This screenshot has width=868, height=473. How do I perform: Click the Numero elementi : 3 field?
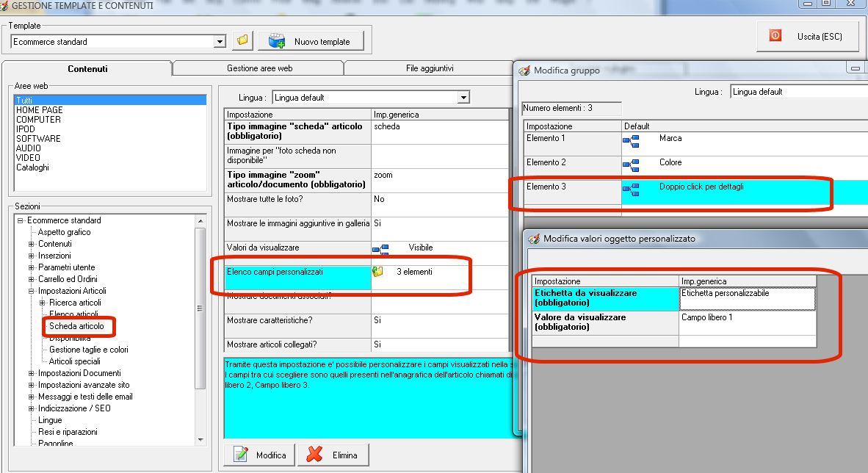pos(571,108)
